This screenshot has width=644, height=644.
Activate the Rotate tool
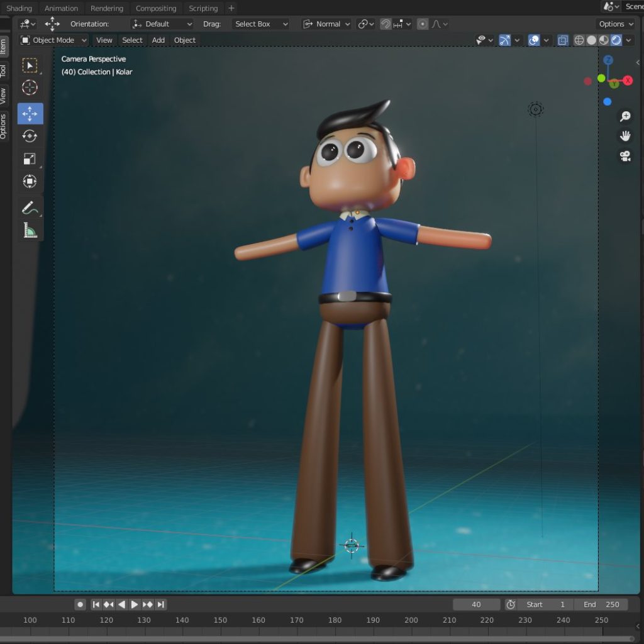tap(30, 136)
